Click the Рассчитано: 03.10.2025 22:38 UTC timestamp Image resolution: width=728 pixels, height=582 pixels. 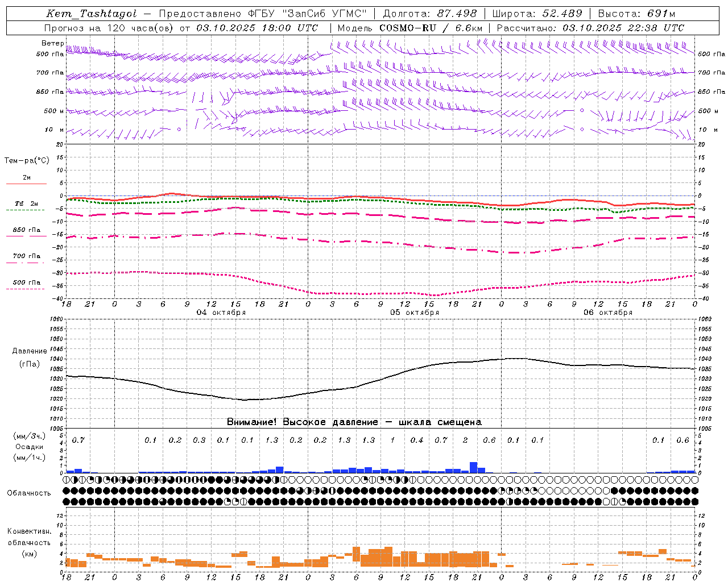(x=590, y=28)
